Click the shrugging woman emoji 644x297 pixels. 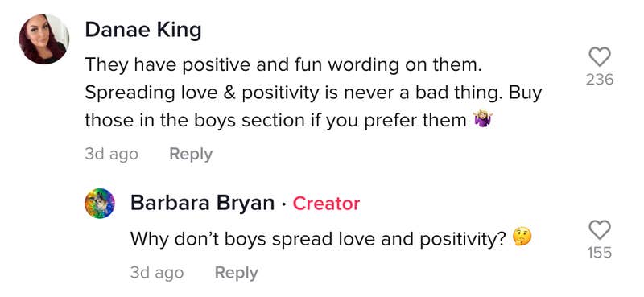483,120
